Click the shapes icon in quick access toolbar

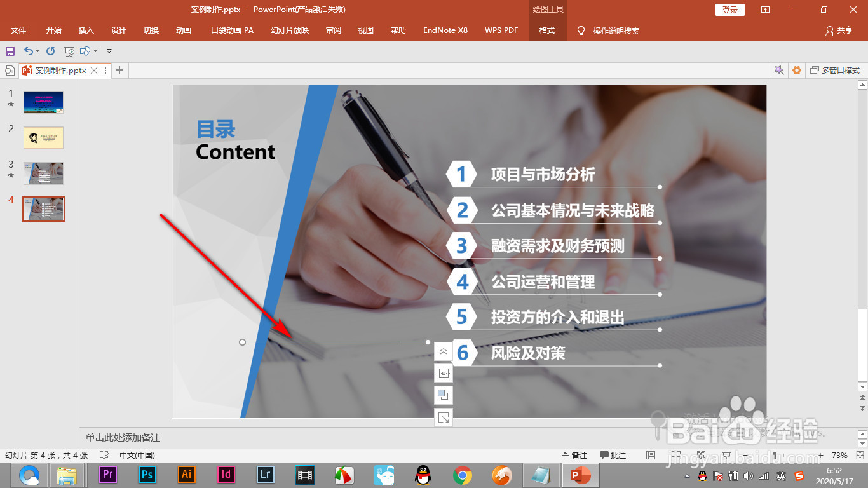click(x=85, y=51)
